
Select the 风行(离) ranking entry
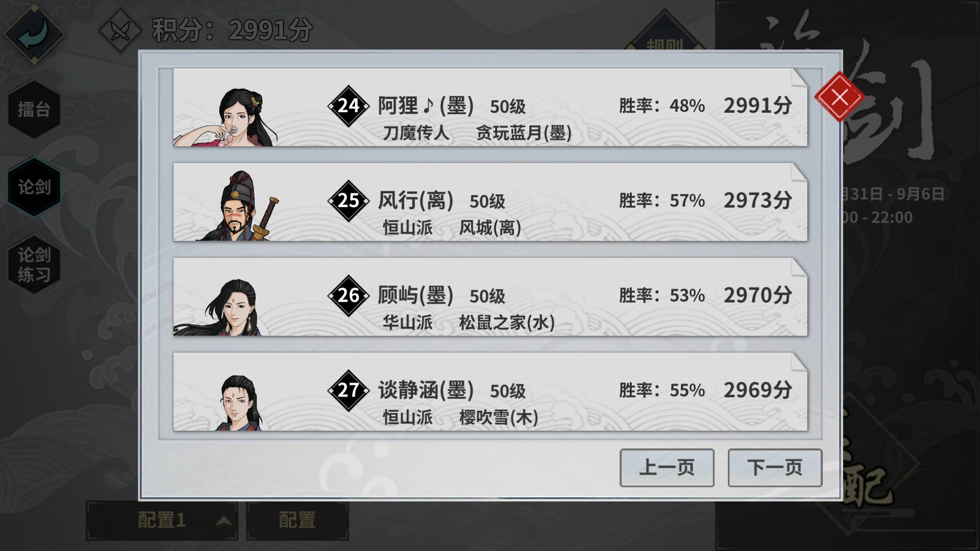point(491,202)
